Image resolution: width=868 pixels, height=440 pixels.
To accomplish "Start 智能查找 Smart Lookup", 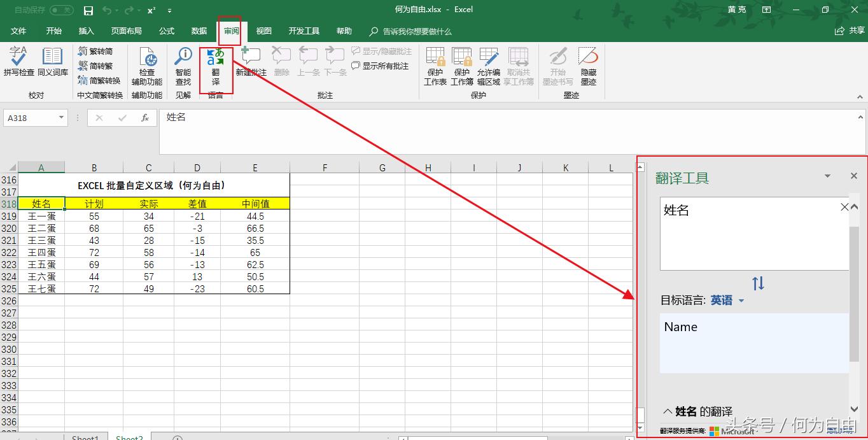I will point(183,67).
